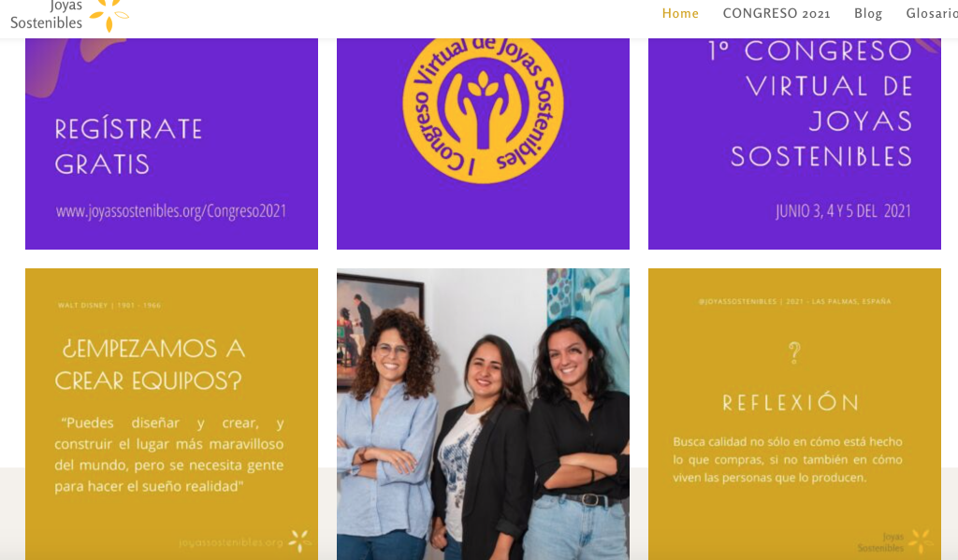Go to the CONGRESO 2021 page
This screenshot has height=560, width=958.
pos(776,13)
